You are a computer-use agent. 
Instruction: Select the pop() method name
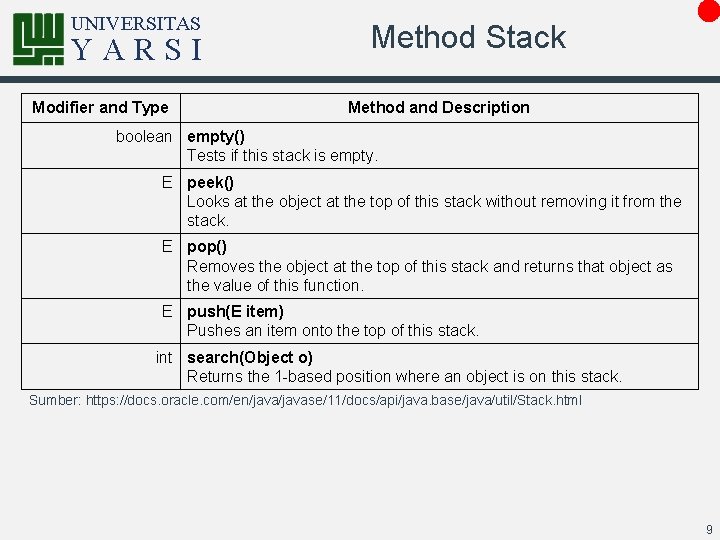coord(207,247)
